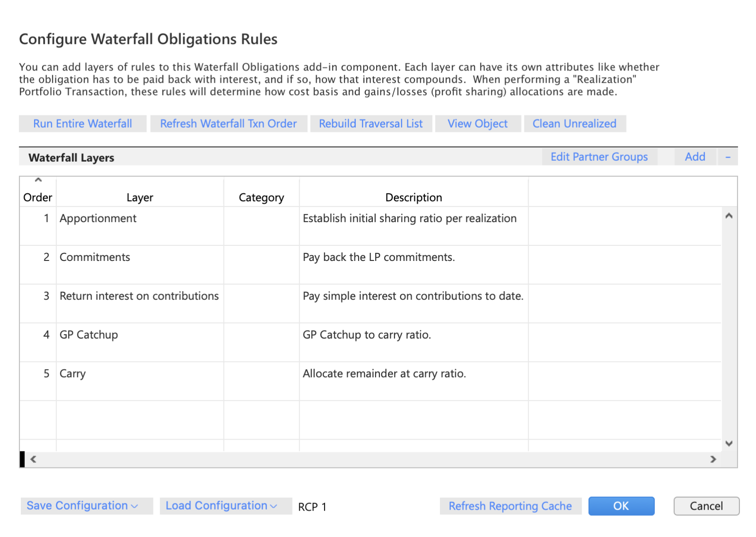Screen dimensions: 756x537
Task: Click 'GP Catchup to carry ratio.' description
Action: point(367,335)
